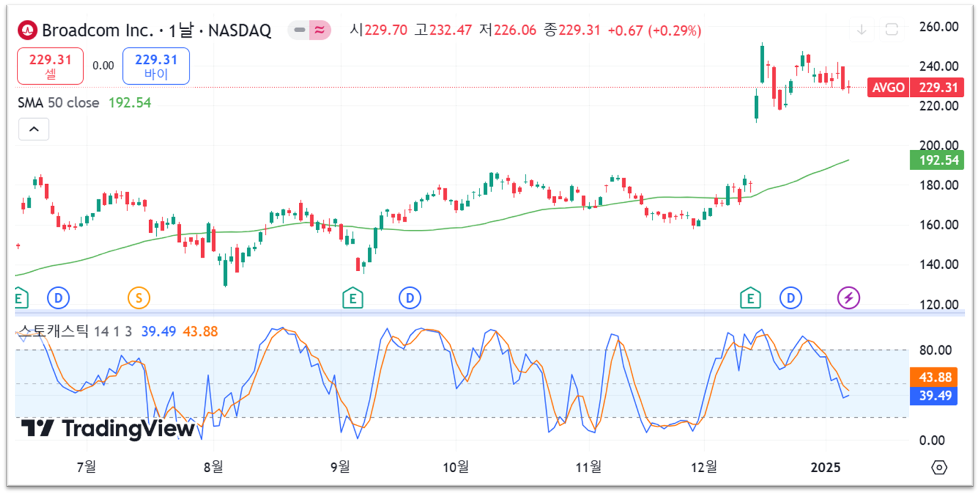The width and height of the screenshot is (980, 495).
Task: Click the SMA value 192.54 in legend
Action: point(130,103)
